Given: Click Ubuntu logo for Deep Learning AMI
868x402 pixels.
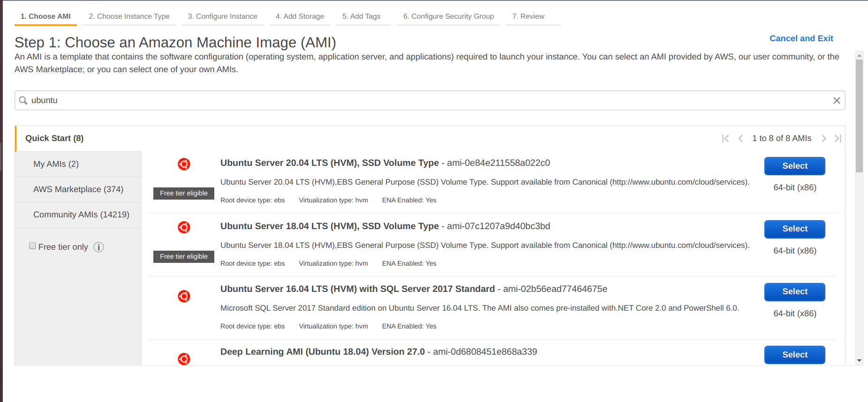Looking at the screenshot, I should [184, 359].
